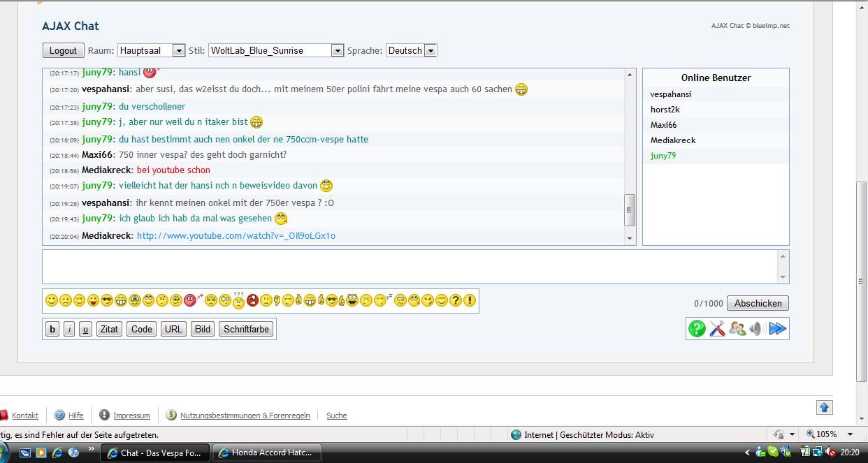This screenshot has width=868, height=463.
Task: Insert the exclamation mark emoticon
Action: [470, 300]
